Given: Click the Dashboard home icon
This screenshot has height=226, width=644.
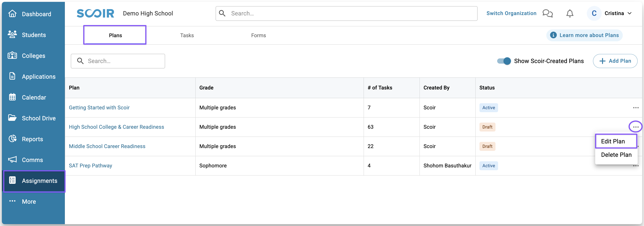Looking at the screenshot, I should tap(12, 14).
